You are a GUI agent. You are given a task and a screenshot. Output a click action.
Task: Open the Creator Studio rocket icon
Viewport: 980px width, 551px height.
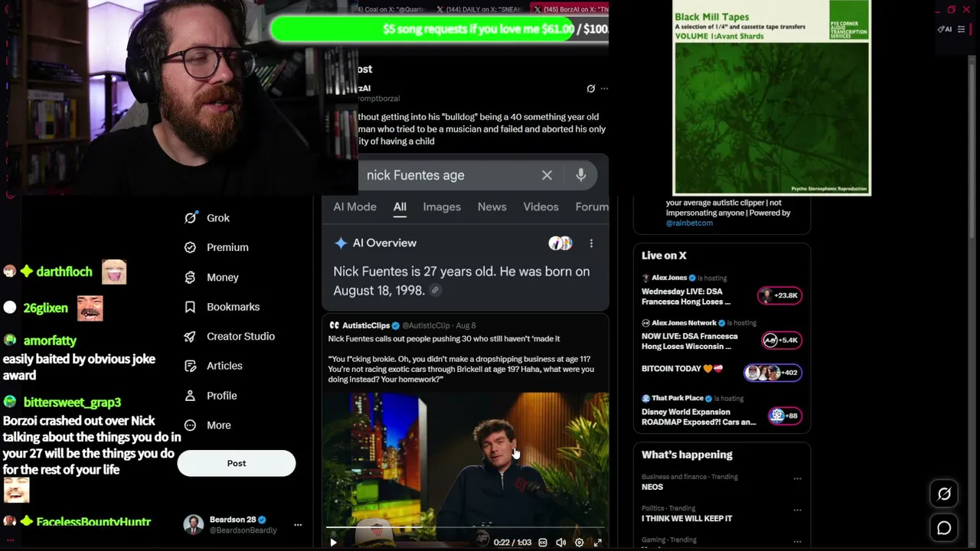(x=190, y=336)
